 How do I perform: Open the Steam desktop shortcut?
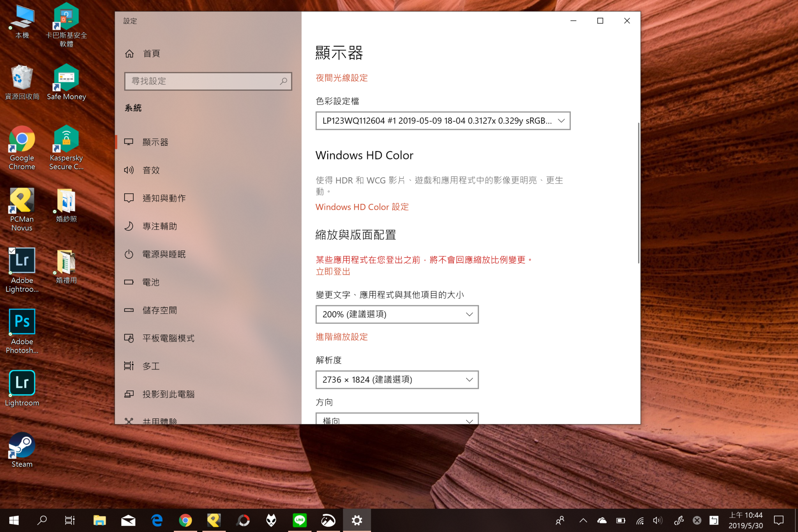22,450
